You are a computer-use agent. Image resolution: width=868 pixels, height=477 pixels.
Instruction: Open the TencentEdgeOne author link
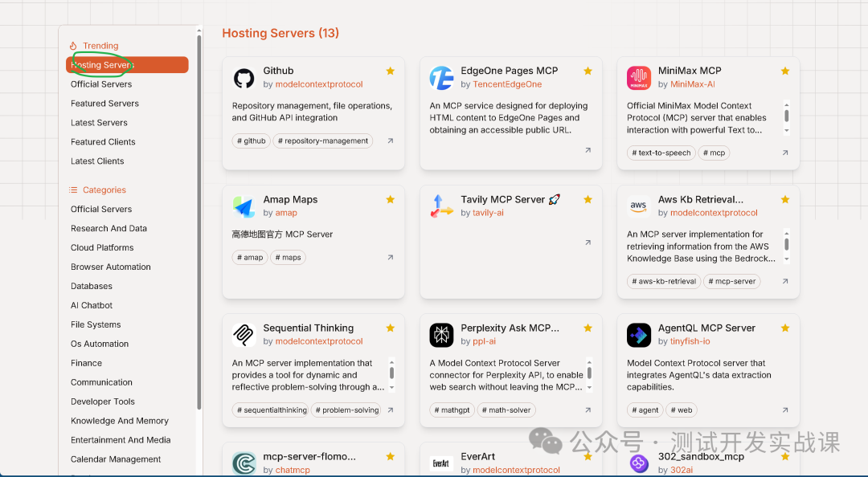pos(507,84)
